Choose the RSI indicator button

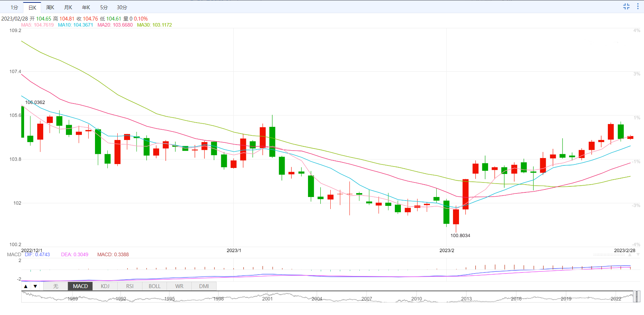pos(130,286)
